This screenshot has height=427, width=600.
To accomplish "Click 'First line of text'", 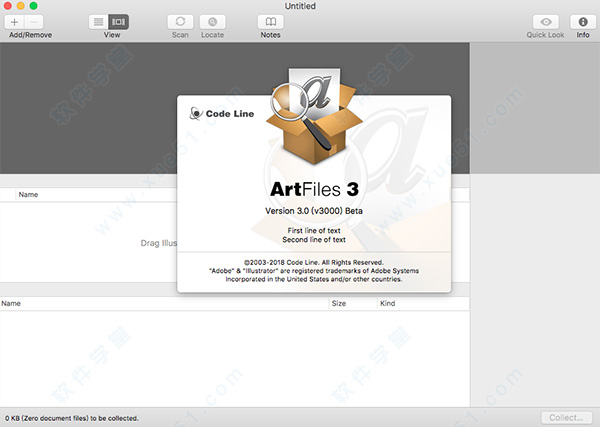I will point(314,231).
